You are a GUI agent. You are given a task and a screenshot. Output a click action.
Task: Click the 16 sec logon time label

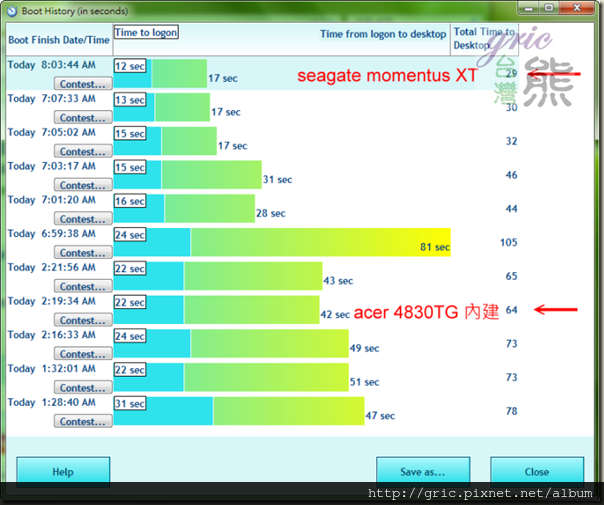(x=130, y=201)
